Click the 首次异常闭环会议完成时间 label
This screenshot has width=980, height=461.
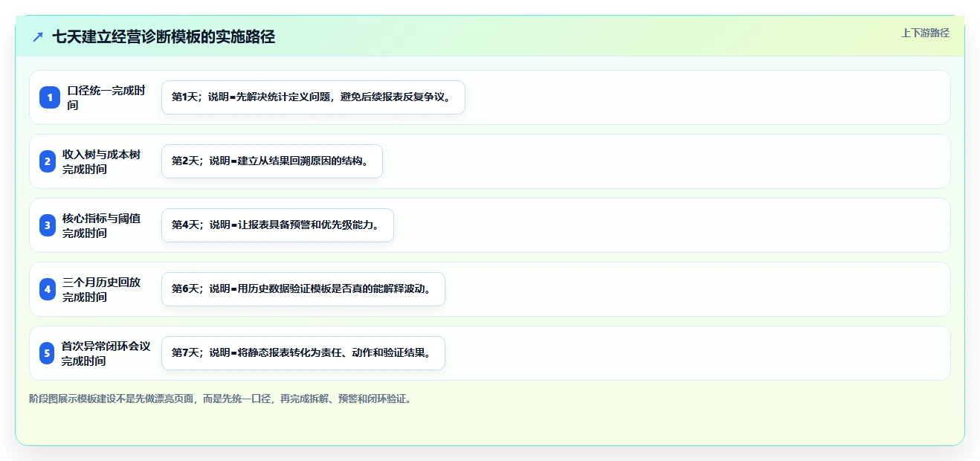point(106,353)
